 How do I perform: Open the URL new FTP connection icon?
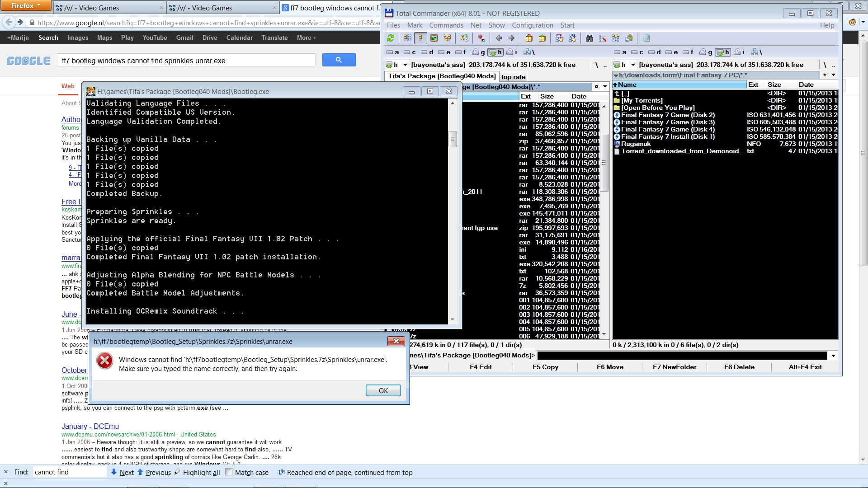(572, 38)
